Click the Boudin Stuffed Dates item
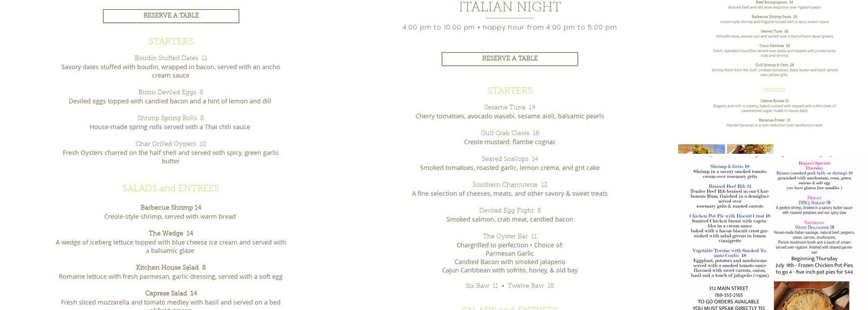 pos(171,58)
